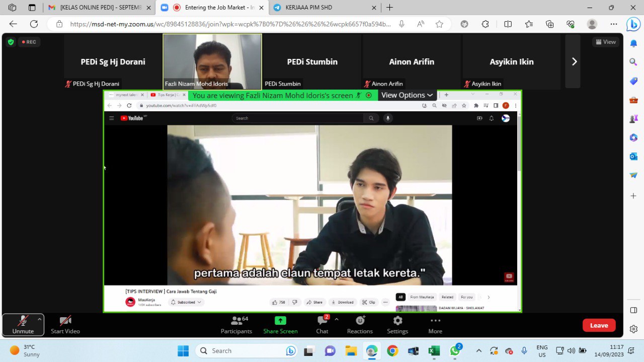Click the REC recording indicator
644x362 pixels.
pyautogui.click(x=29, y=42)
